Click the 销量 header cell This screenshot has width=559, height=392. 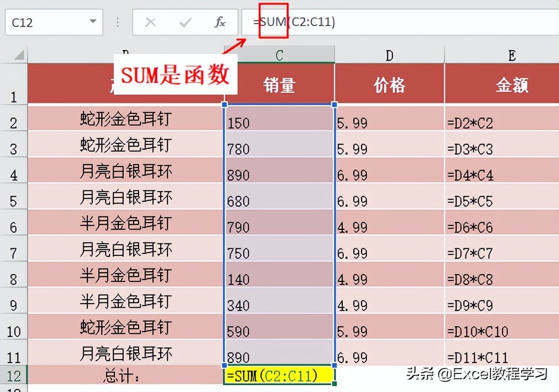(279, 84)
